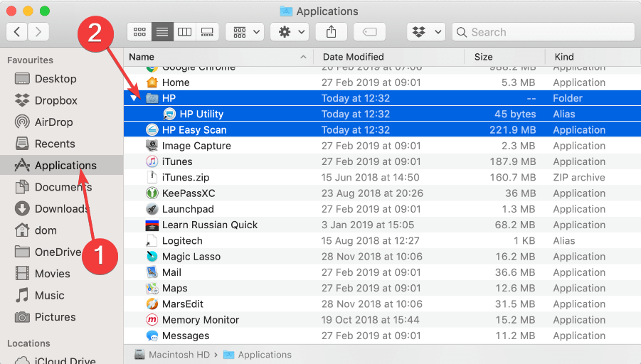Click the iTunes app icon
The image size is (641, 364).
click(x=152, y=161)
